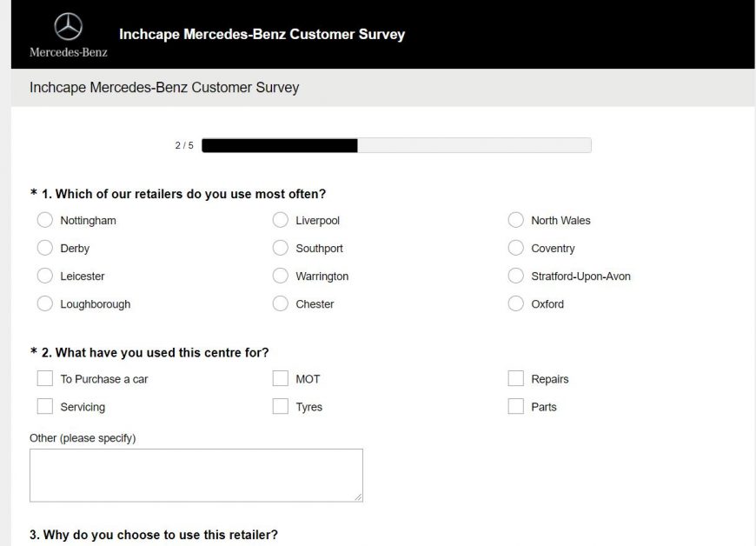Viewport: 756px width, 546px height.
Task: Pick the Oxford retailer option
Action: (516, 304)
